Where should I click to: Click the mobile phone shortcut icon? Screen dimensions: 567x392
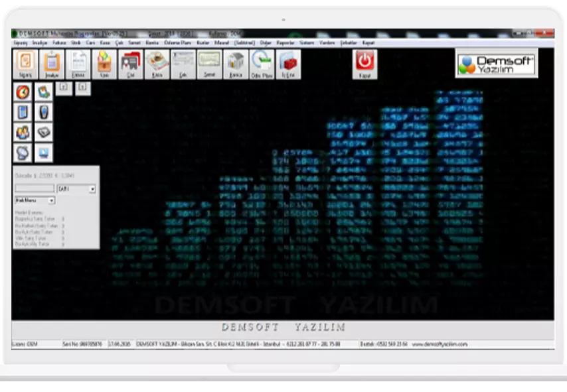pyautogui.click(x=44, y=112)
